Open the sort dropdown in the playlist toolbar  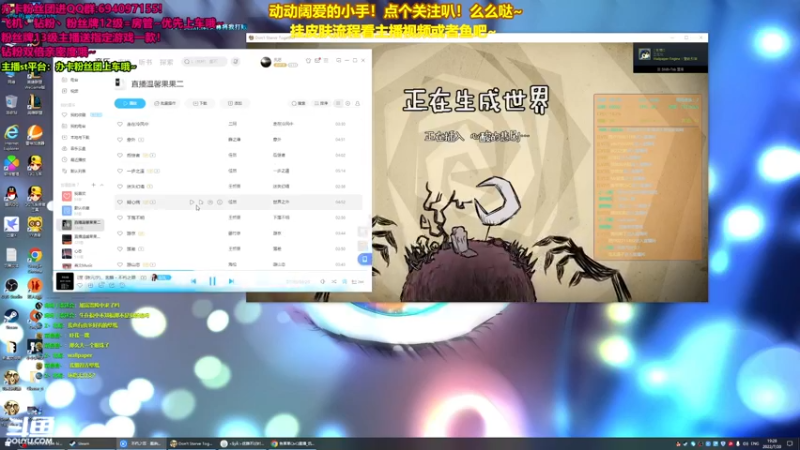pyautogui.click(x=321, y=104)
